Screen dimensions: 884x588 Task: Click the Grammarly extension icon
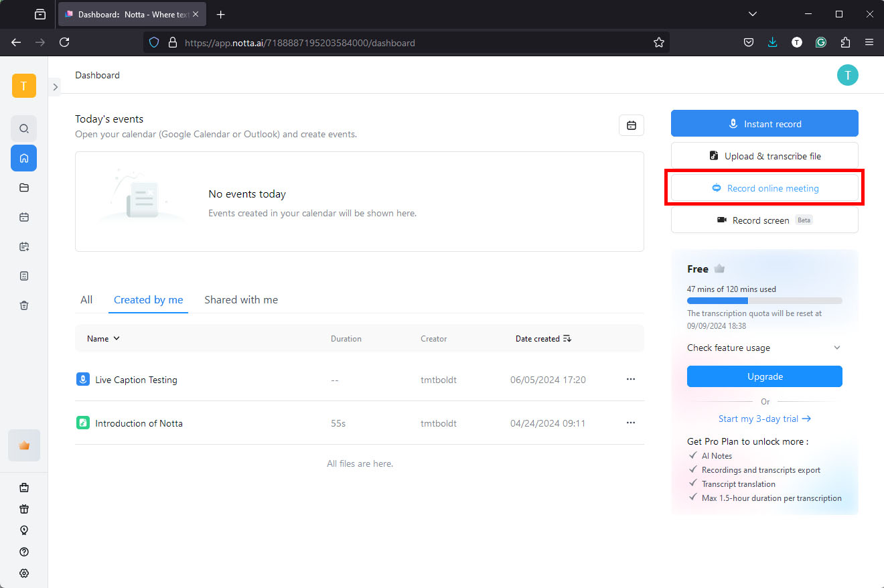coord(821,42)
